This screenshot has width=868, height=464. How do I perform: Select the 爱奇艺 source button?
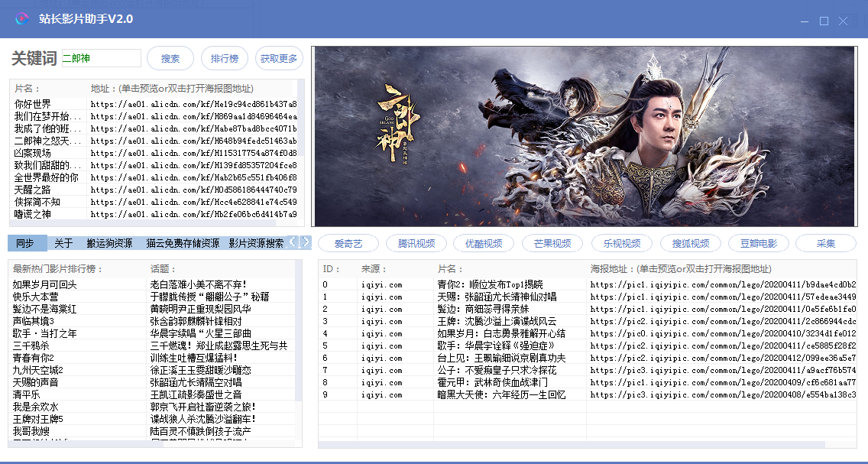tap(348, 243)
